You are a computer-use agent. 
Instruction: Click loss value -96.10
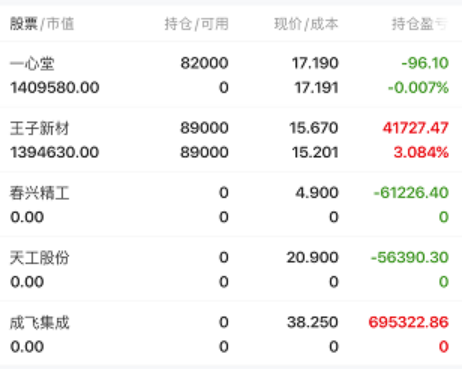[425, 63]
